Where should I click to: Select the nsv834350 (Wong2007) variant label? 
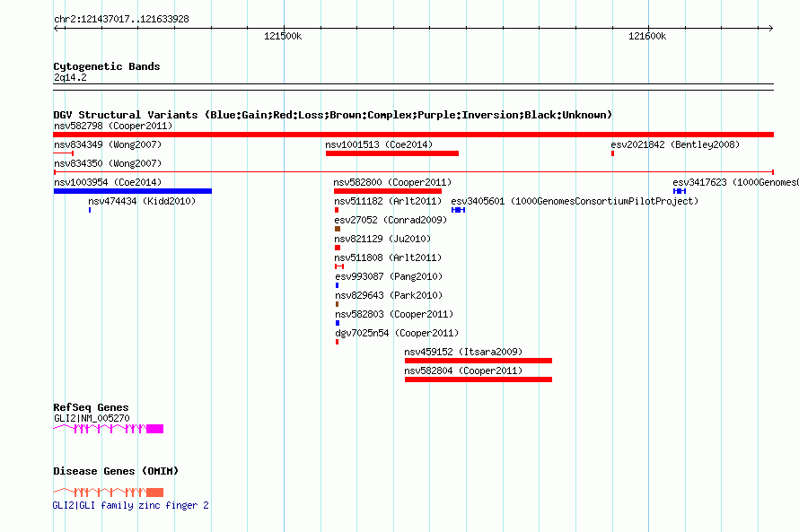[x=108, y=163]
